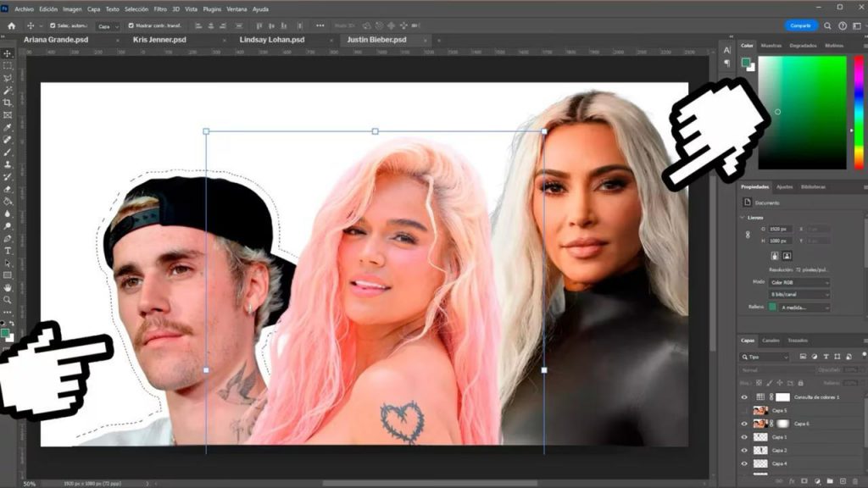This screenshot has width=868, height=488.
Task: Expand the 8 bits/canal dropdown
Action: point(799,294)
